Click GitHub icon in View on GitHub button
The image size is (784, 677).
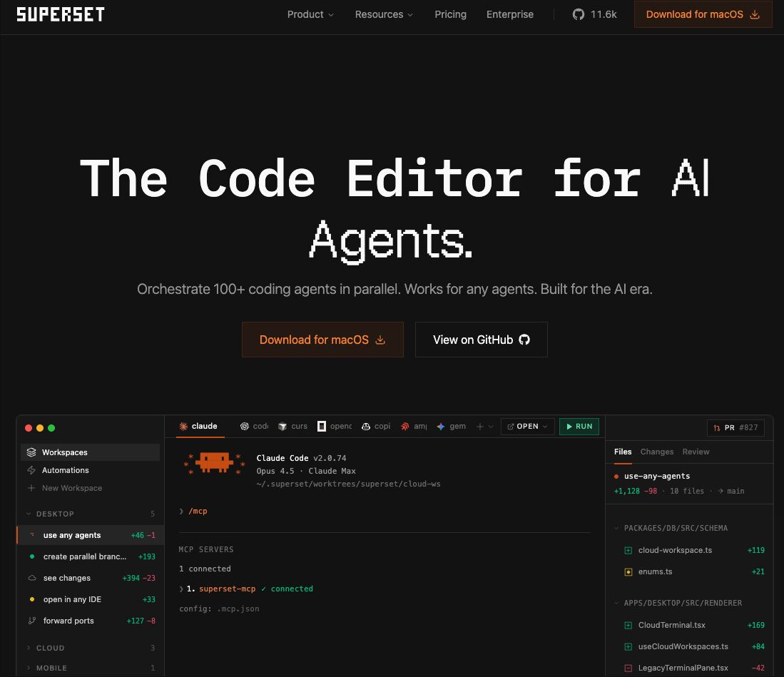(524, 340)
